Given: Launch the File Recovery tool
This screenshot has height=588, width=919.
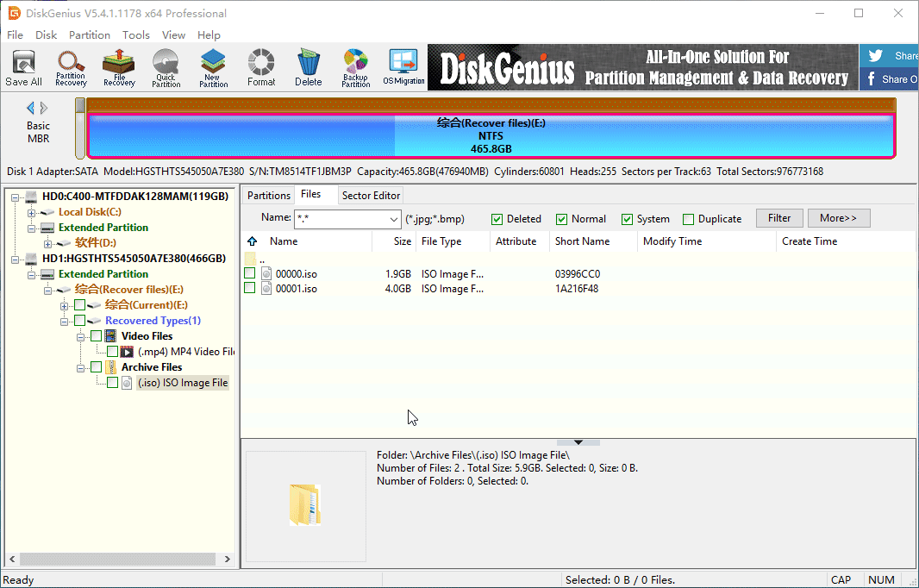Looking at the screenshot, I should (x=119, y=67).
